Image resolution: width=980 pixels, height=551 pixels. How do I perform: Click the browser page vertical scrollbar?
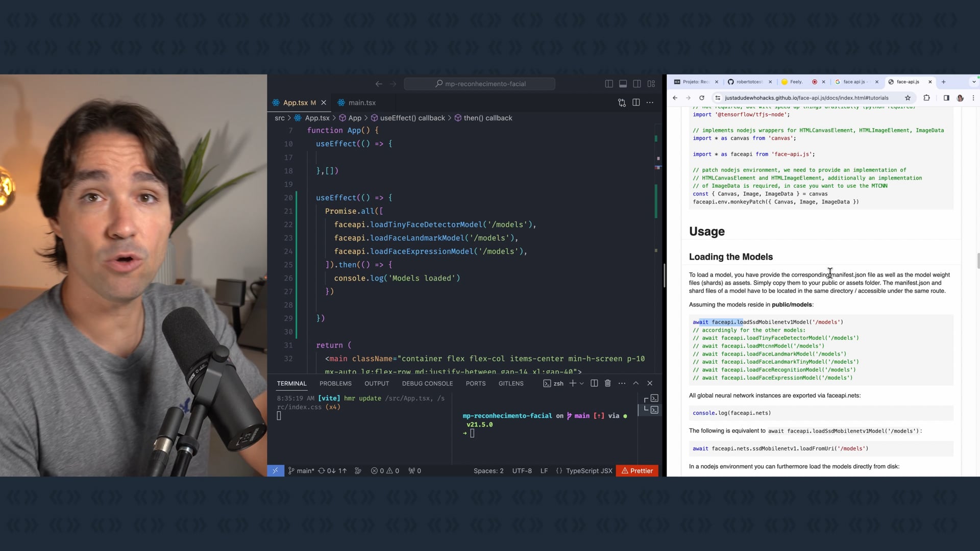coord(978,260)
